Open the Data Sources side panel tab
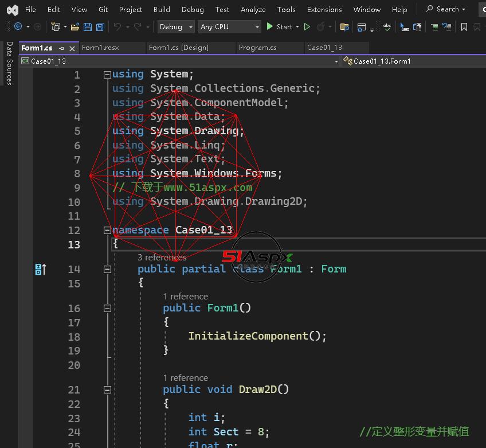 [x=9, y=63]
